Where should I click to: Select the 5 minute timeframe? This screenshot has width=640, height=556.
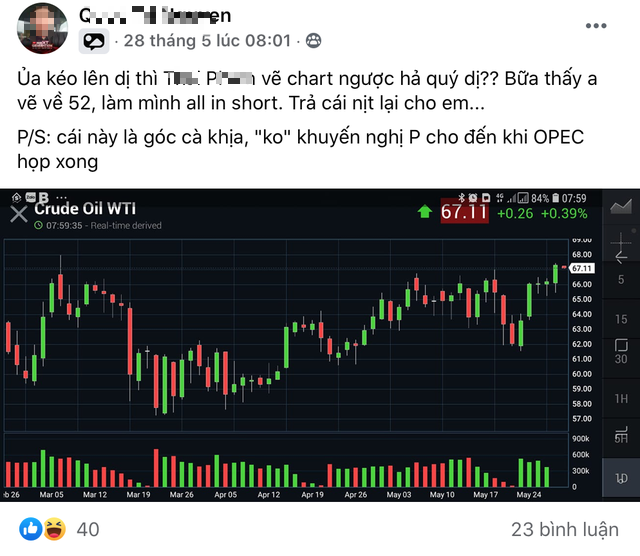click(x=621, y=280)
